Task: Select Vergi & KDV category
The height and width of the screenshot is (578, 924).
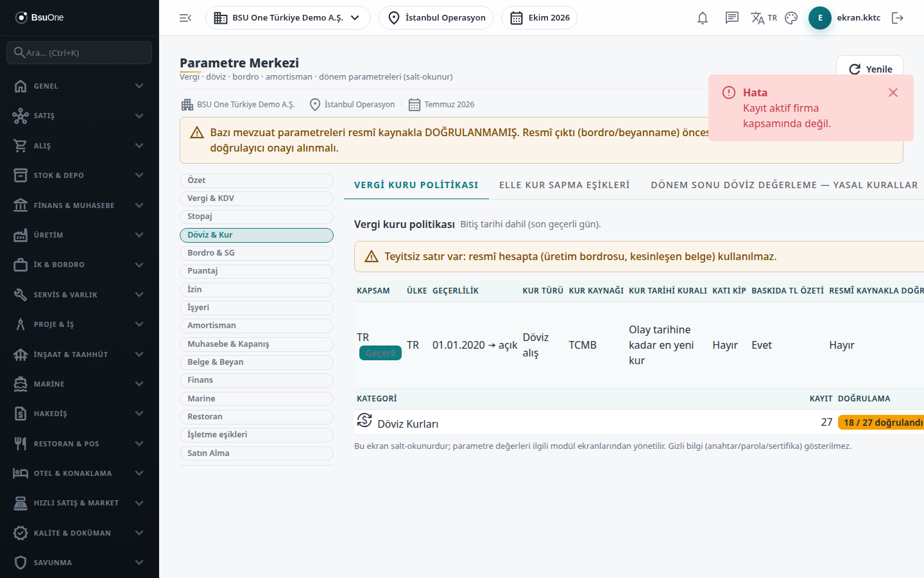Action: click(x=257, y=198)
